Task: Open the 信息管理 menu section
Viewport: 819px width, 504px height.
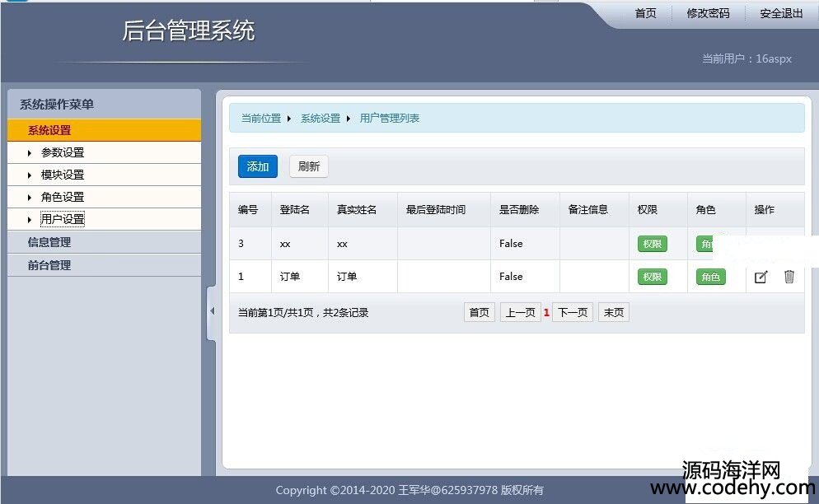Action: click(104, 242)
